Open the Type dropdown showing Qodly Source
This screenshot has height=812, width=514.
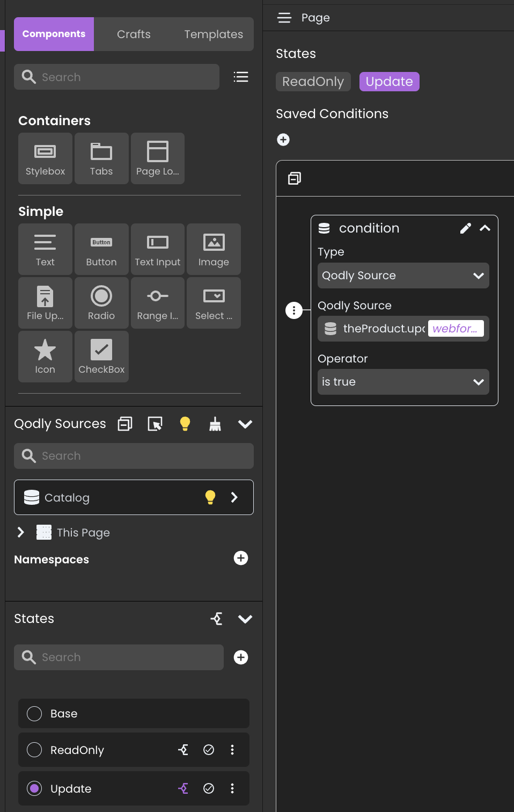coord(403,275)
